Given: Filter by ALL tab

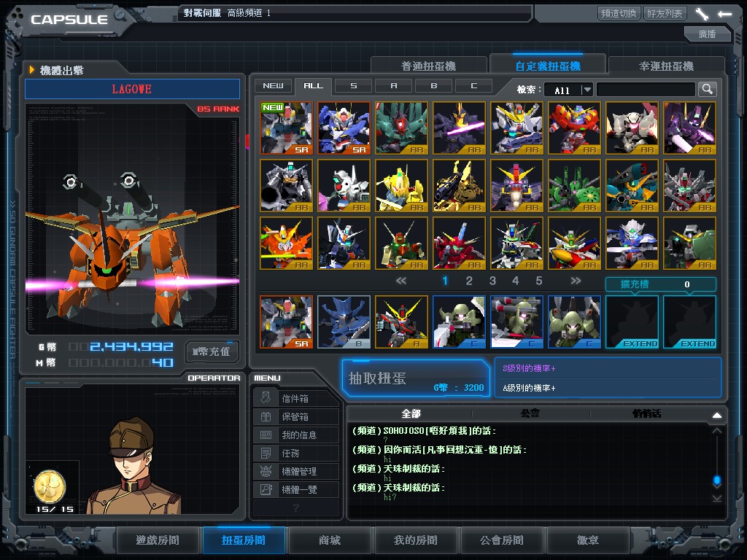Looking at the screenshot, I should coord(313,86).
